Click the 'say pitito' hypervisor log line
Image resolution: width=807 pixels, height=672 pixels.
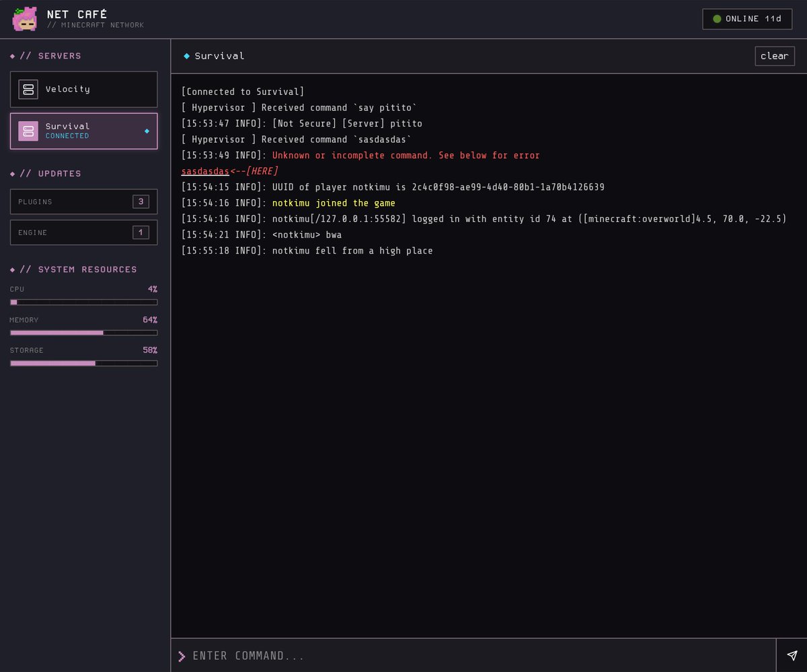point(299,108)
